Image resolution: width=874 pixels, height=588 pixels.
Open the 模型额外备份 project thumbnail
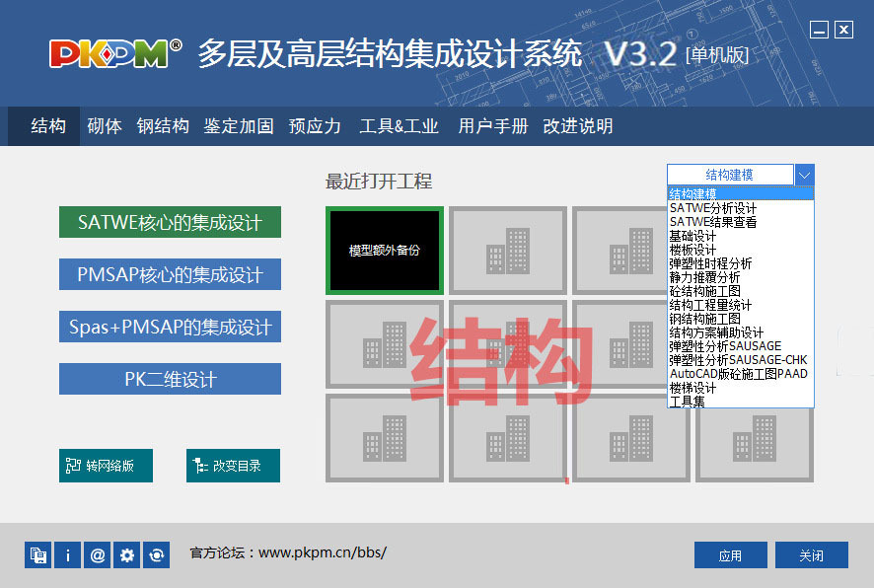pyautogui.click(x=385, y=250)
